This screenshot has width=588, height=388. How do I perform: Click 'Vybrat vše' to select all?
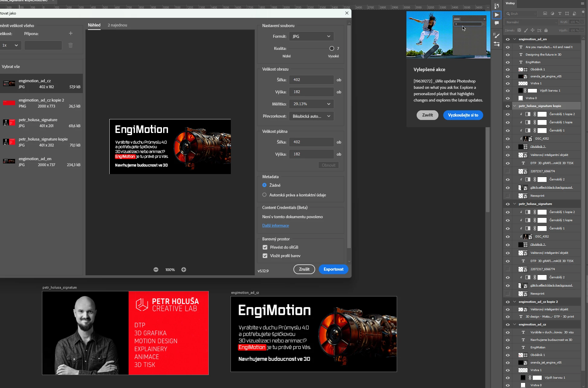[x=11, y=67]
